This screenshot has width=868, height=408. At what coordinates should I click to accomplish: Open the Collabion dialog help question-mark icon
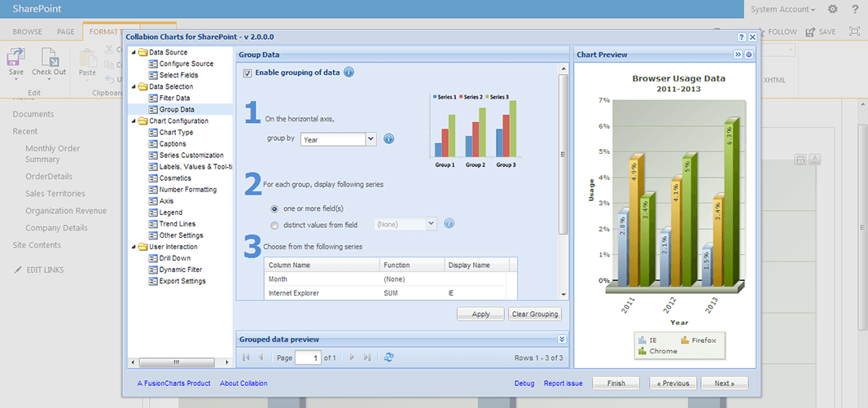coord(742,37)
